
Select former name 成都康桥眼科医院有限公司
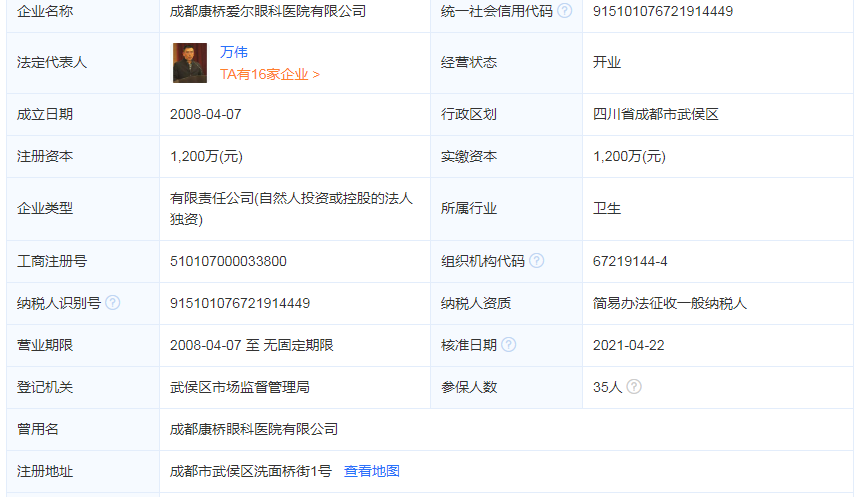click(254, 429)
